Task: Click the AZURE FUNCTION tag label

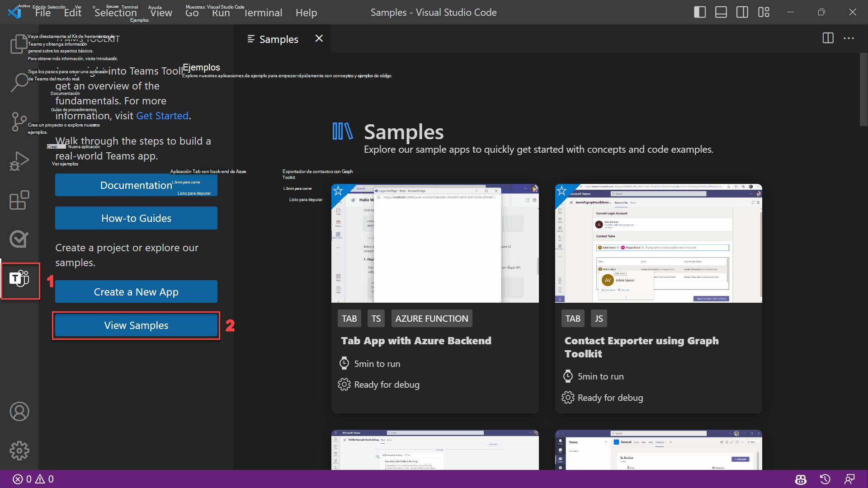Action: coord(431,318)
